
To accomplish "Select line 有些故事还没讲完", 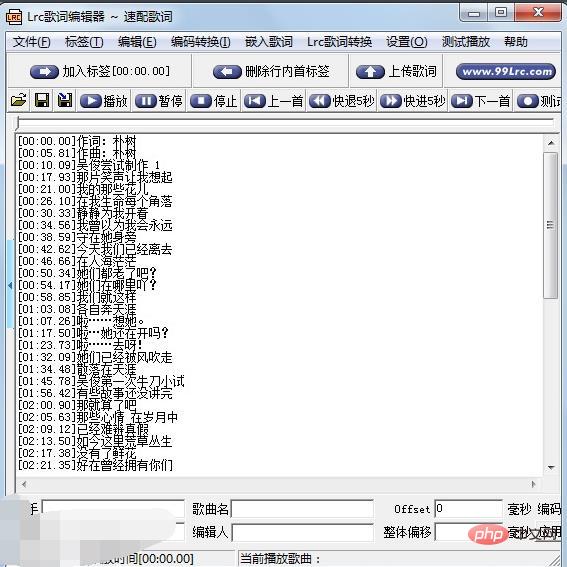I will coord(95,393).
